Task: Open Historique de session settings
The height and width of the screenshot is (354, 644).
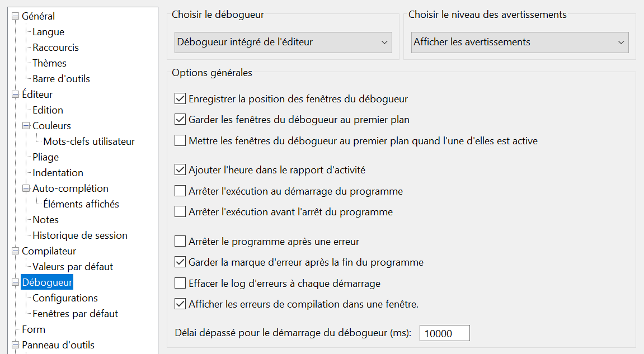Action: point(80,235)
